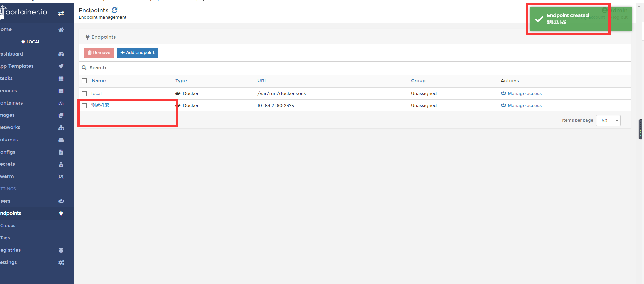Click the Swarm cluster icon
The height and width of the screenshot is (284, 644).
(x=61, y=177)
